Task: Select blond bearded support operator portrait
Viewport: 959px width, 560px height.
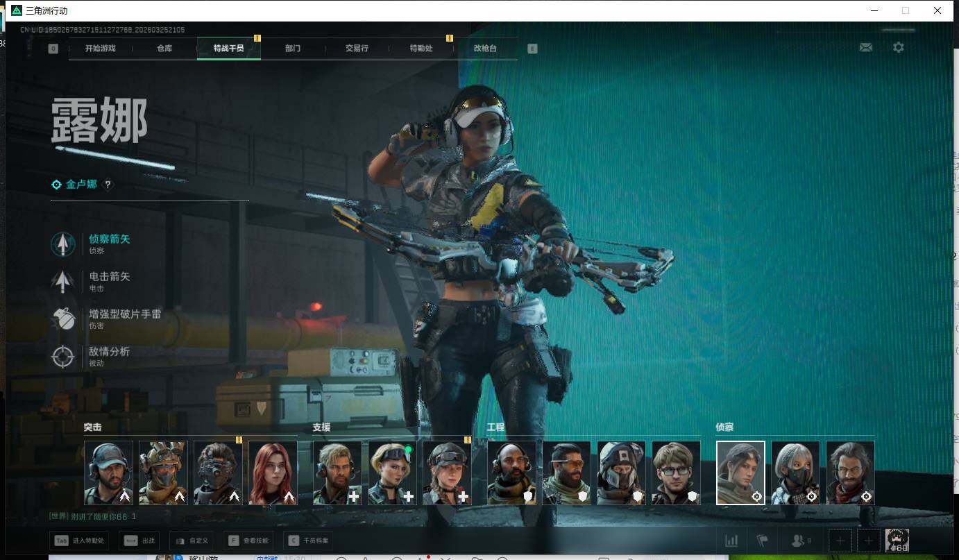Action: click(x=338, y=473)
